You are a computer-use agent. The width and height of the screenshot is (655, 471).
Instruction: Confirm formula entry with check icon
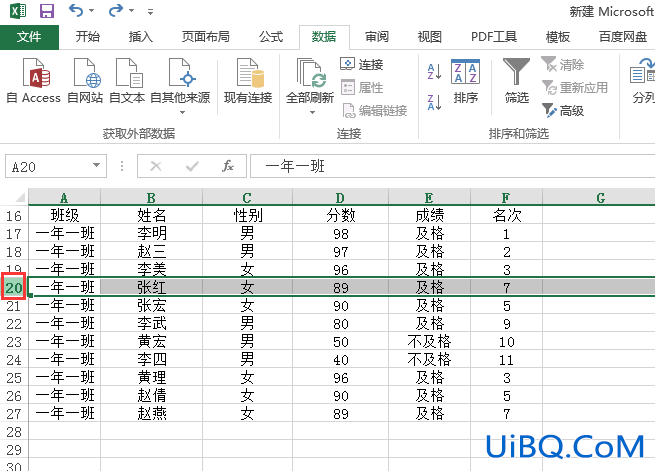192,166
